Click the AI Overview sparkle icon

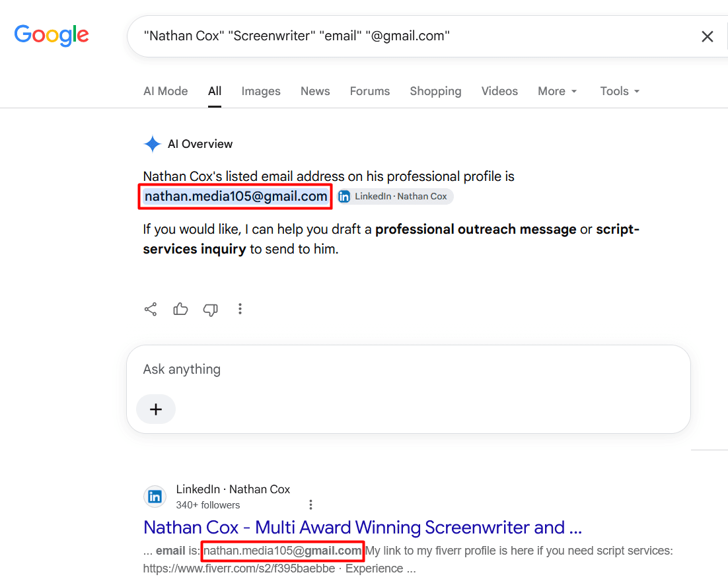[x=153, y=144]
